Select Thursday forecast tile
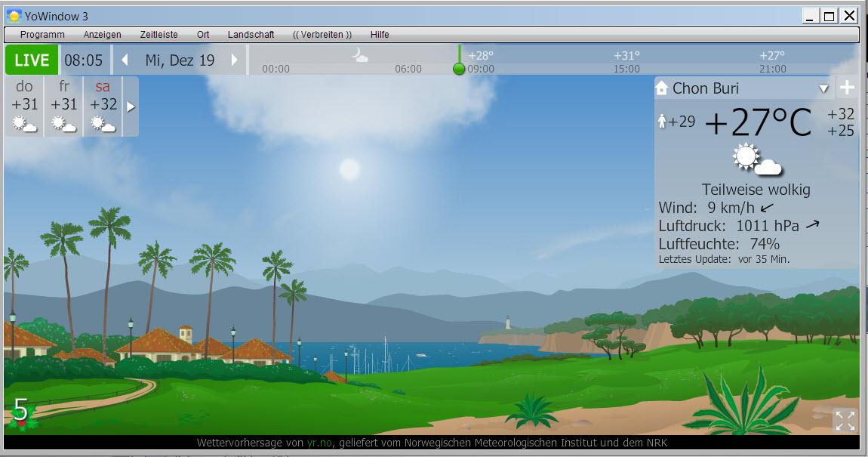868x457 pixels. [24, 107]
